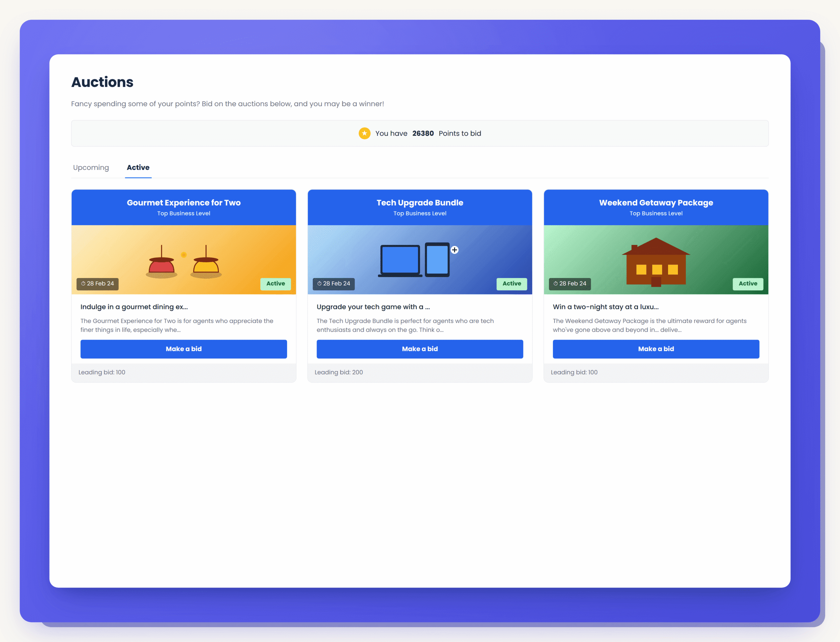Click the 26380 points value

point(423,133)
